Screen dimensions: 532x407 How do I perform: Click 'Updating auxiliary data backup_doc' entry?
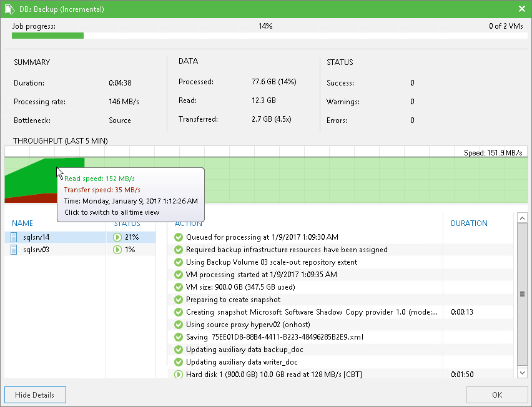pos(245,350)
